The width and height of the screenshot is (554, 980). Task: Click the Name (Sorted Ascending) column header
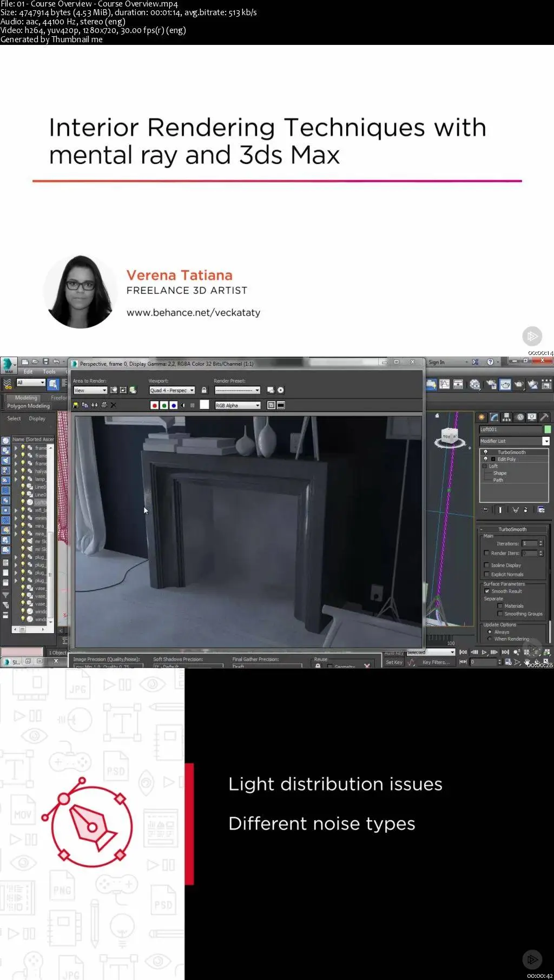[33, 439]
